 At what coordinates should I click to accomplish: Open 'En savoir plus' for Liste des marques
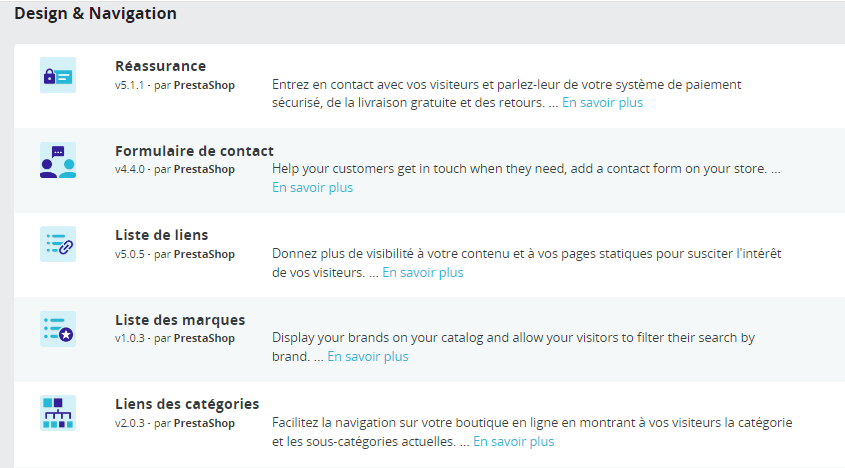pos(368,356)
